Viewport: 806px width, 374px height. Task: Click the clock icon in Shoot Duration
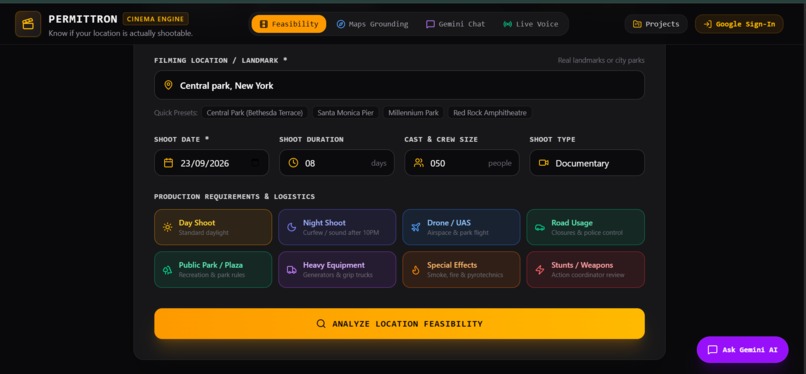293,163
